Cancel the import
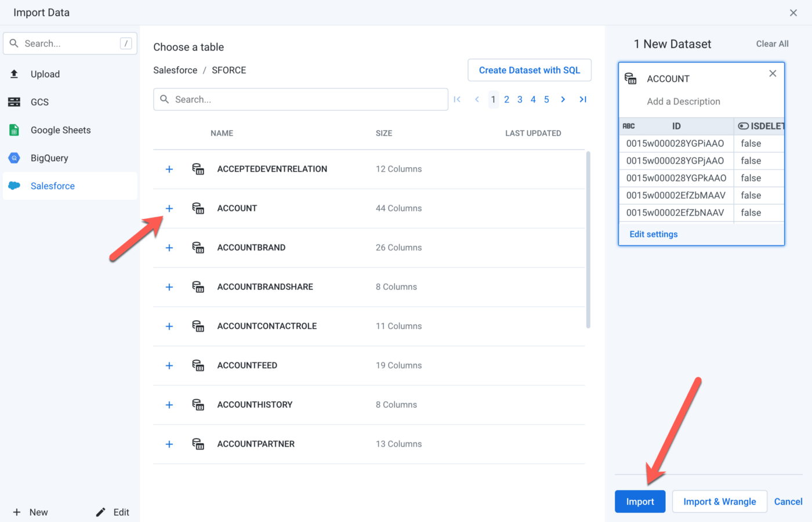This screenshot has height=522, width=812. click(788, 502)
